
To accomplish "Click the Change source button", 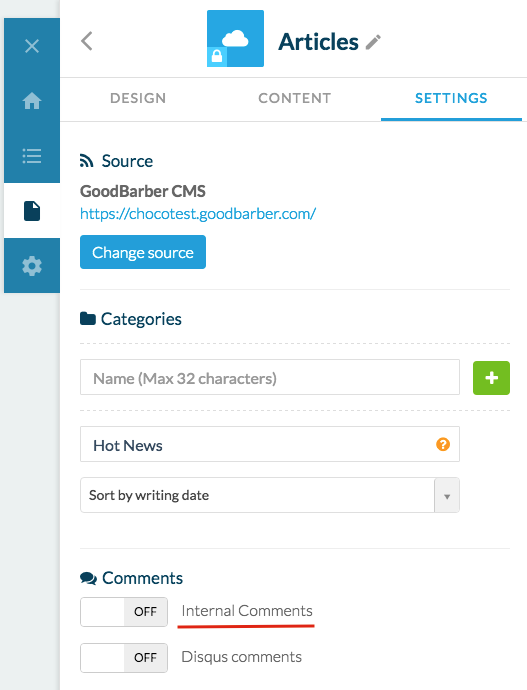I will coord(143,252).
